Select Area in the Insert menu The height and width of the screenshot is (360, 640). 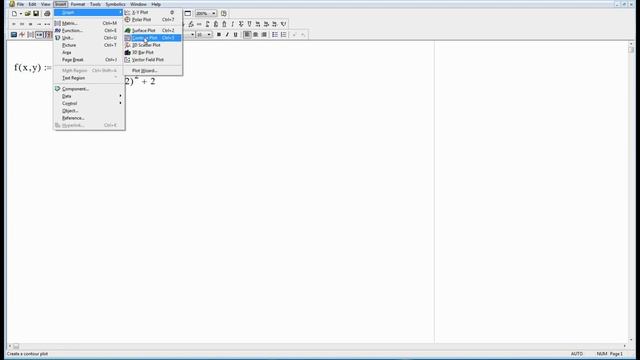point(89,53)
